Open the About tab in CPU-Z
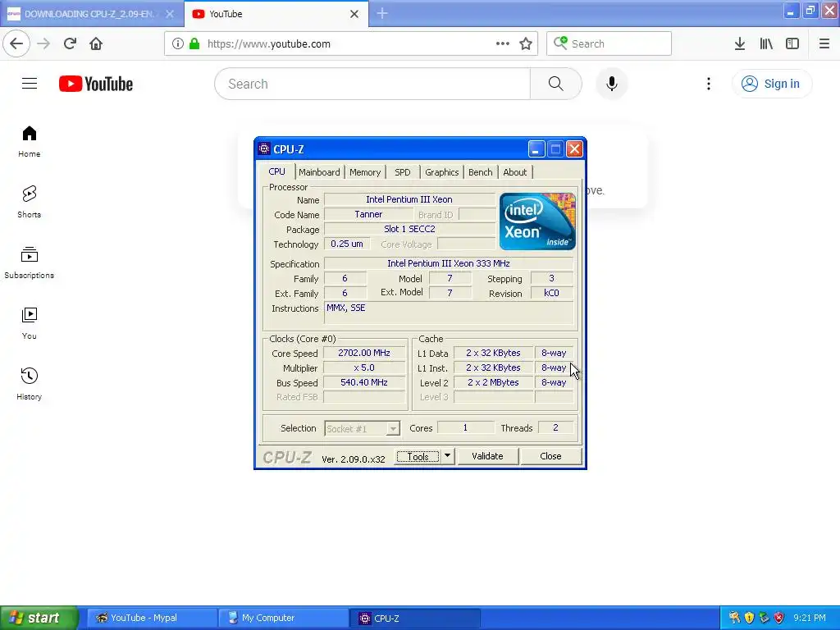Screen dimensions: 840x630 tap(515, 172)
